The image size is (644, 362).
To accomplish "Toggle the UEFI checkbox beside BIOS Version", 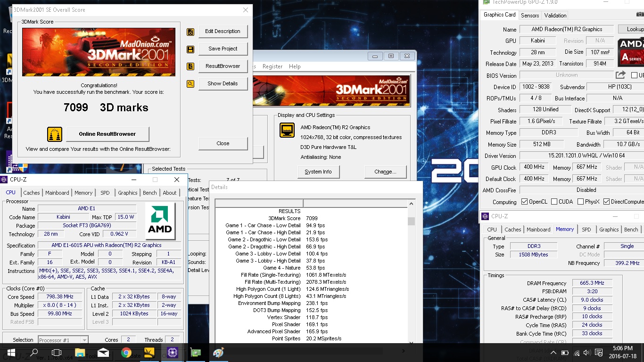I will pos(634,75).
